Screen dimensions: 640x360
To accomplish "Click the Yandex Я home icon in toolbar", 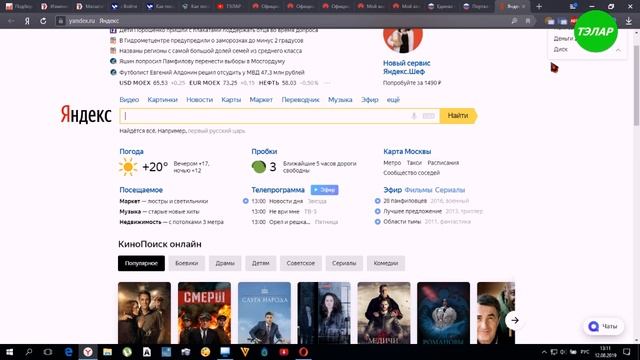I will point(27,21).
